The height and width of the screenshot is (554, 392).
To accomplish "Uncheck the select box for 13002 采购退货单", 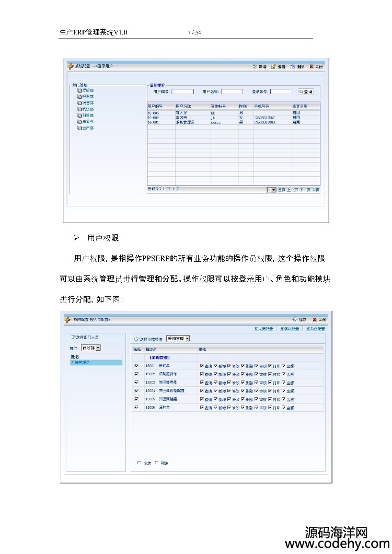I will pos(136,374).
